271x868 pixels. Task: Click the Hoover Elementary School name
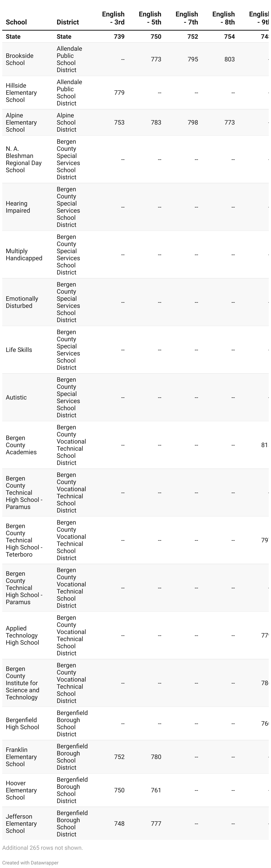click(21, 790)
